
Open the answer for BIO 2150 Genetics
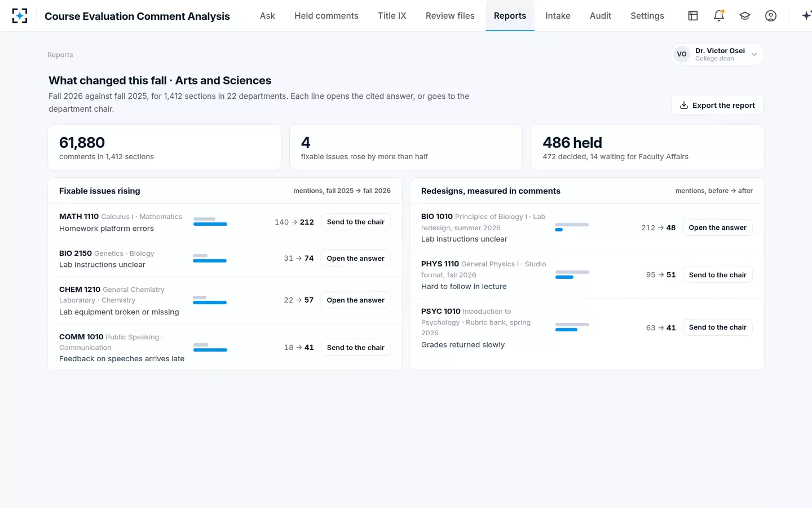356,259
